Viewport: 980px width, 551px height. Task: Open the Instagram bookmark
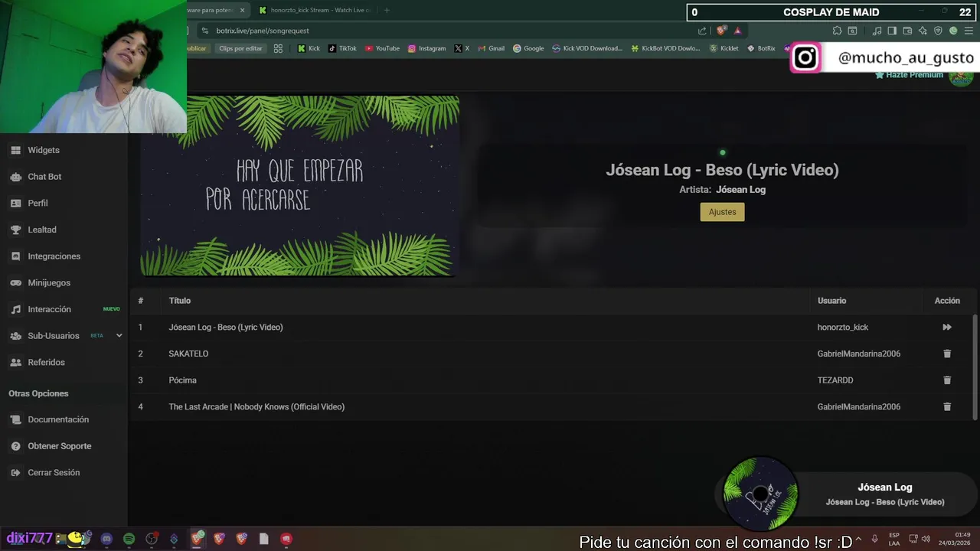click(426, 48)
